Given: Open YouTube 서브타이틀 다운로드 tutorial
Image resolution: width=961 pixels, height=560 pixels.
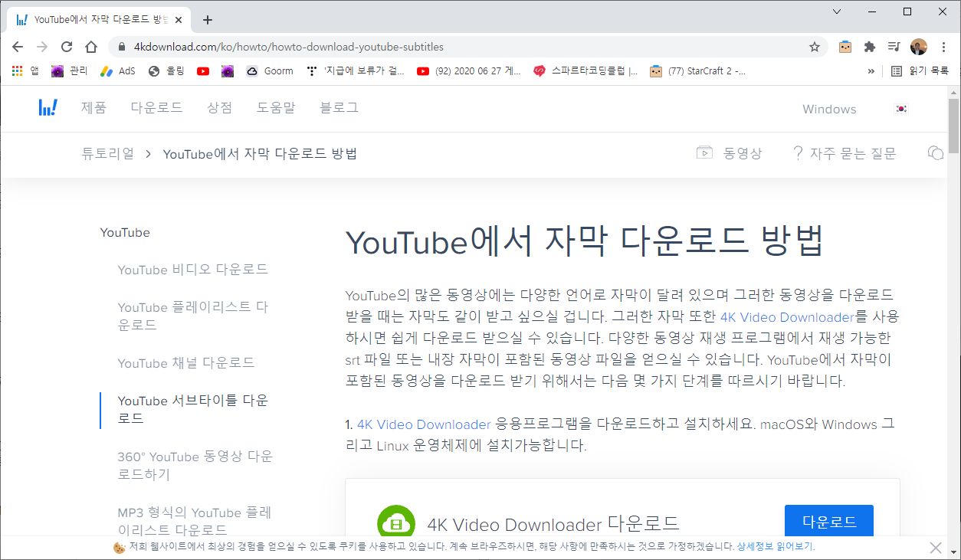Looking at the screenshot, I should 193,410.
